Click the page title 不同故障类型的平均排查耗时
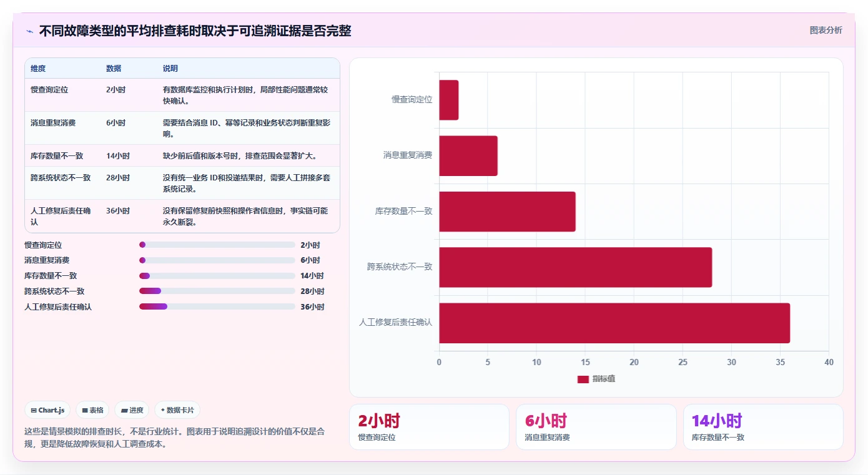This screenshot has height=475, width=868. [195, 31]
